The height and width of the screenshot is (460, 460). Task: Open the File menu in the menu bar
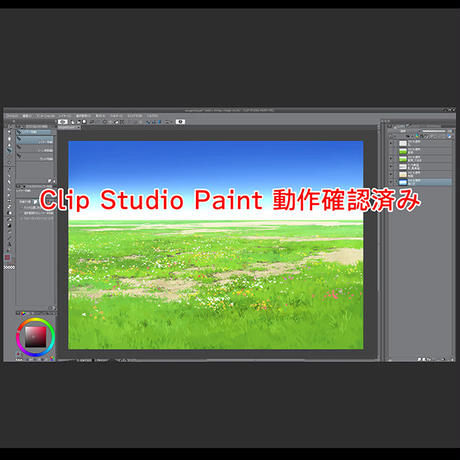12,116
